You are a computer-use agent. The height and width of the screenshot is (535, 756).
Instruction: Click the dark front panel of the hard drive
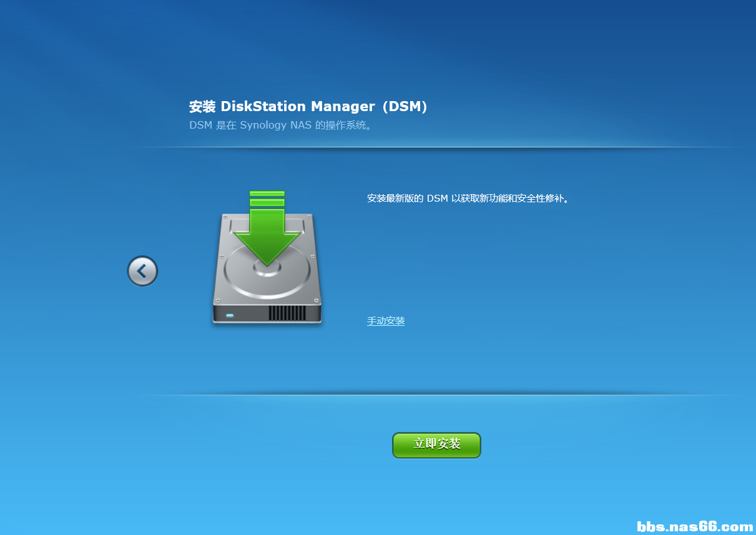(267, 313)
